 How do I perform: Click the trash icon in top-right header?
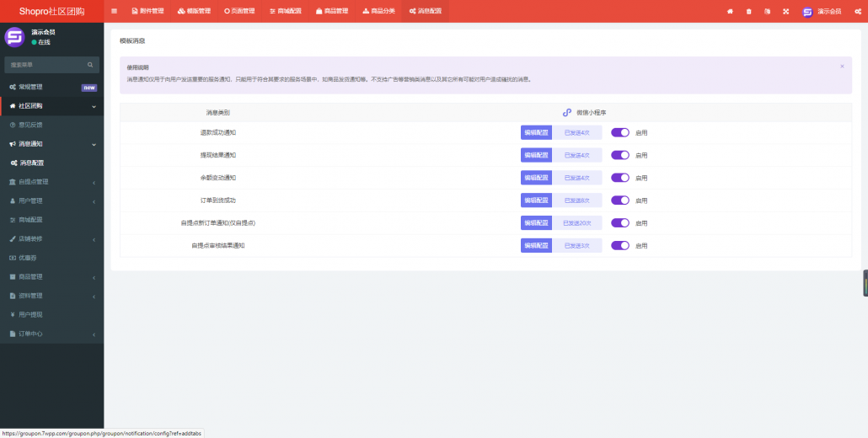(748, 12)
